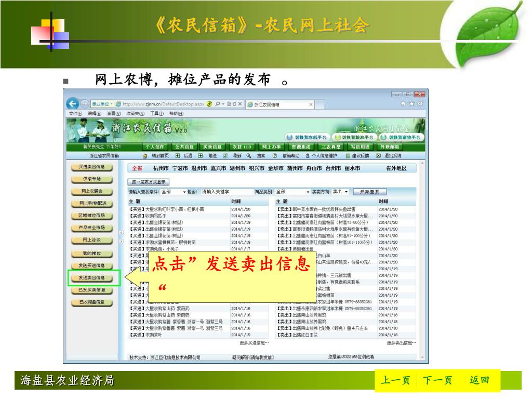Close the 浙江农民信箱 browser tab

coord(311,104)
